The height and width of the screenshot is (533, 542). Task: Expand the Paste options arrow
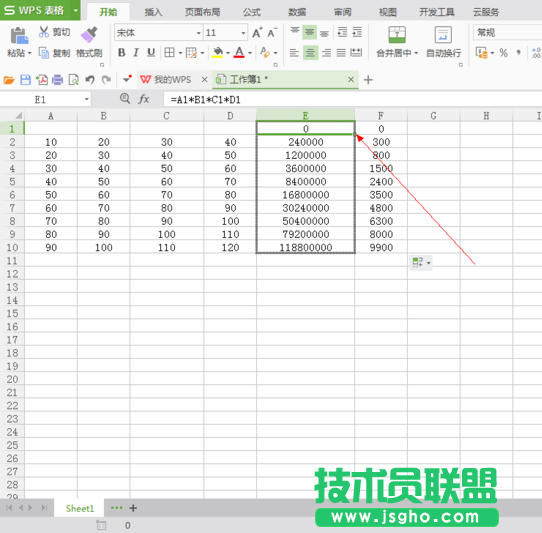tap(29, 53)
